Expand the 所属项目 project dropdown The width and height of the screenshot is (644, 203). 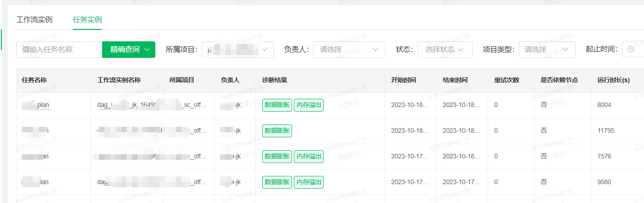tap(237, 50)
